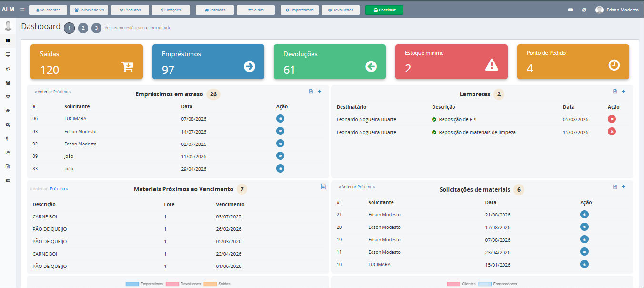The image size is (644, 288).
Task: Click the Devoluções arrow-left icon
Action: [371, 66]
